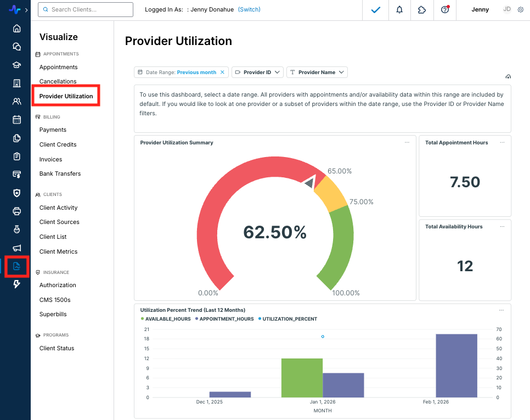Open the calendar icon in sidebar
The width and height of the screenshot is (530, 420).
tap(17, 120)
